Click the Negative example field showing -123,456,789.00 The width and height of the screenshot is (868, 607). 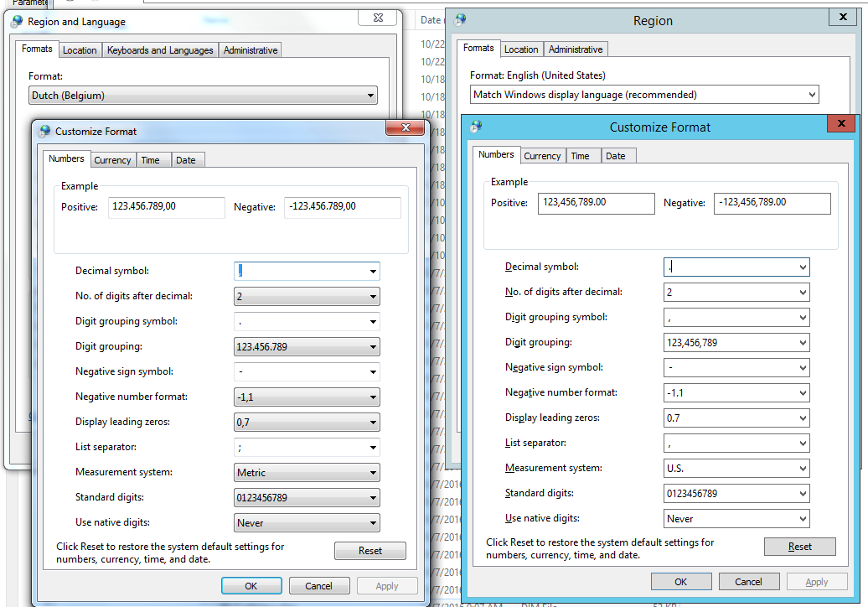pyautogui.click(x=772, y=203)
